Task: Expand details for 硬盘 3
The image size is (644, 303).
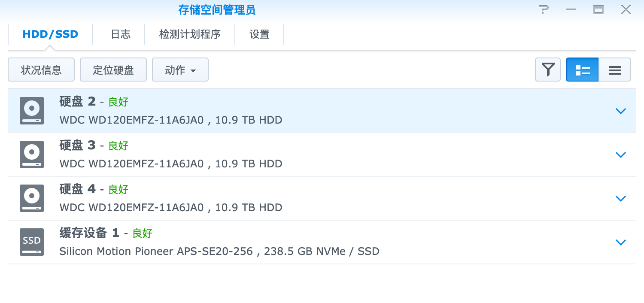Action: pos(621,155)
